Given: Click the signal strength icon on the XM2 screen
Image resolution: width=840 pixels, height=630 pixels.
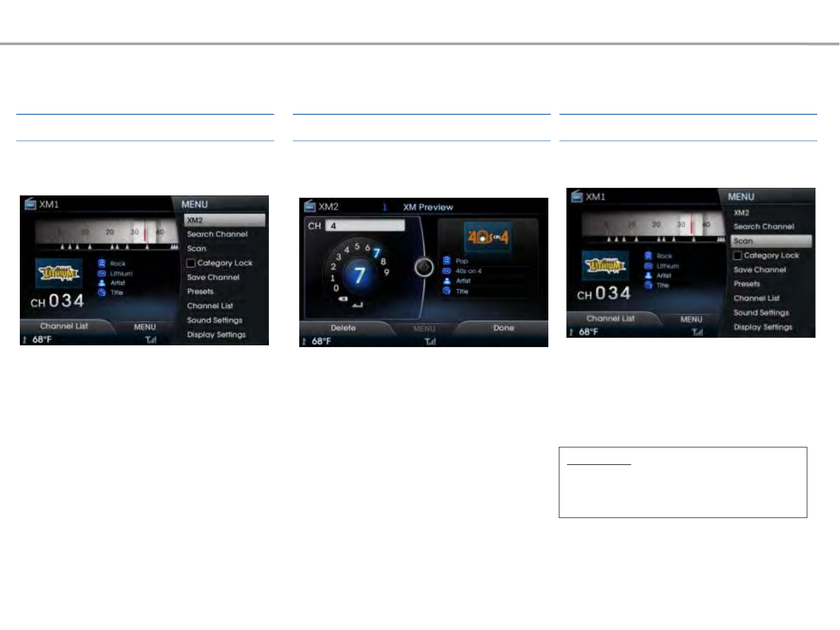Looking at the screenshot, I should tap(430, 342).
